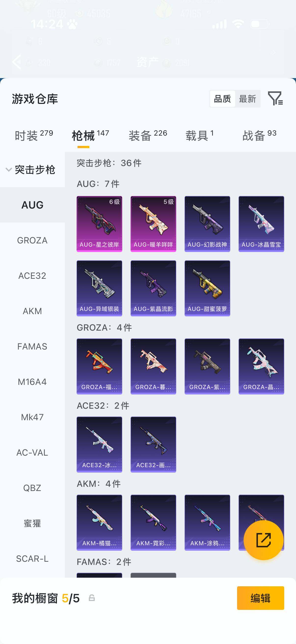Switch sorting to 最新
The height and width of the screenshot is (644, 296).
point(247,99)
